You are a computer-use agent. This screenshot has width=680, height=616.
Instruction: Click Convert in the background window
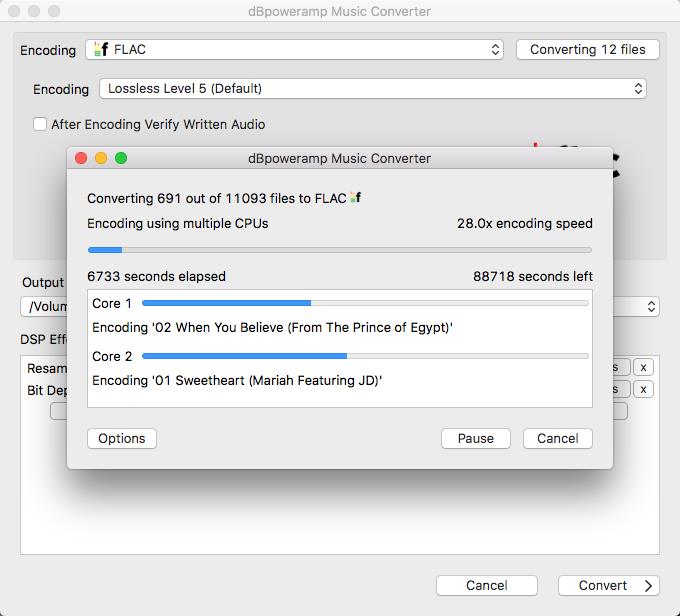(x=609, y=585)
